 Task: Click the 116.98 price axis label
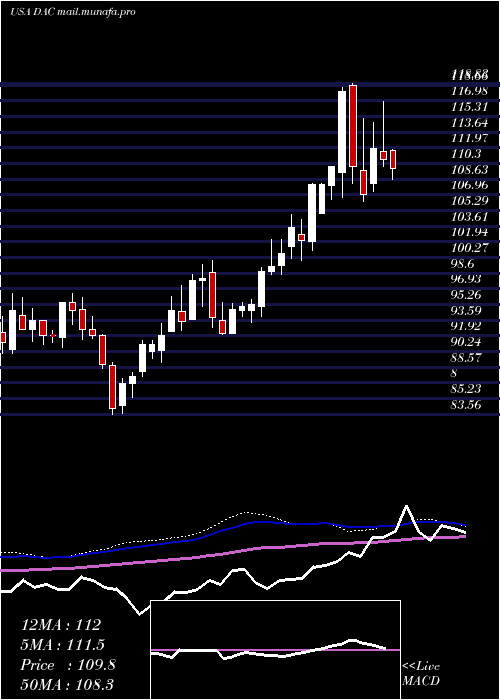pyautogui.click(x=470, y=91)
